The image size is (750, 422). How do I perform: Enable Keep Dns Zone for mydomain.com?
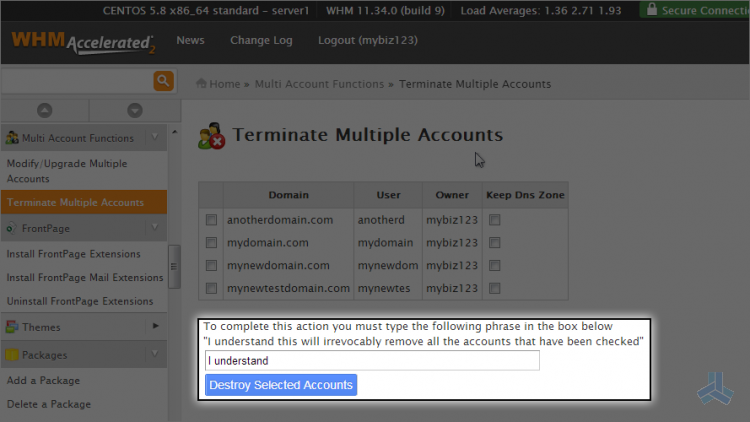(x=495, y=243)
